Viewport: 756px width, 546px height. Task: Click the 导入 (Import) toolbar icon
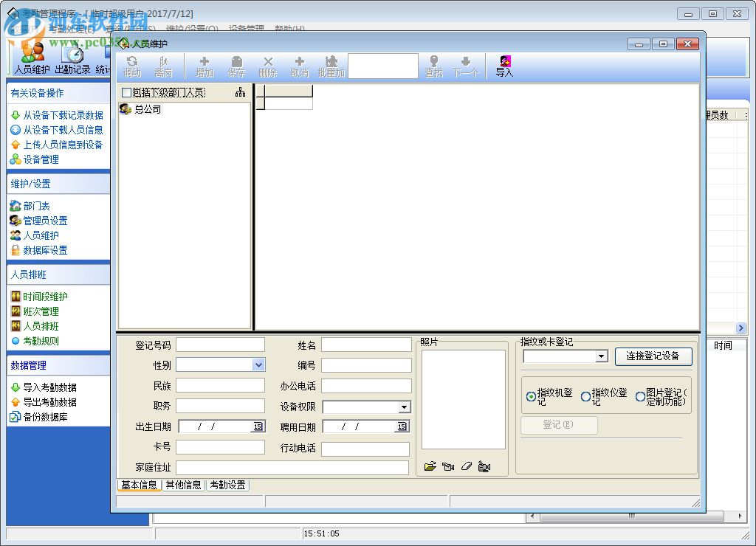pos(504,66)
